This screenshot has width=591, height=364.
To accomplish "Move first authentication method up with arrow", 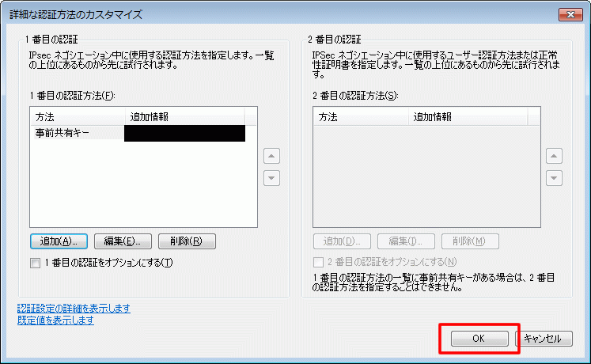I will 271,156.
